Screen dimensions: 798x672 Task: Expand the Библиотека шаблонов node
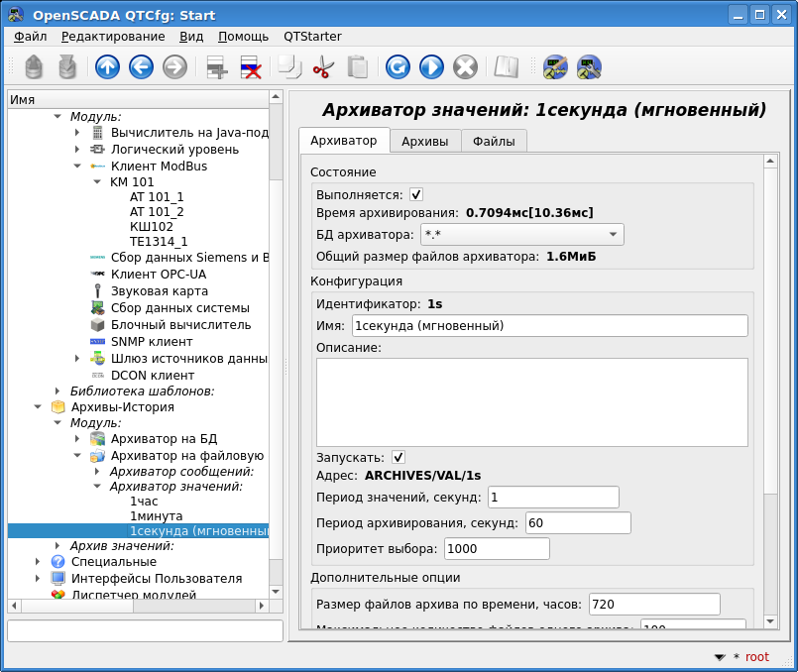(x=57, y=391)
